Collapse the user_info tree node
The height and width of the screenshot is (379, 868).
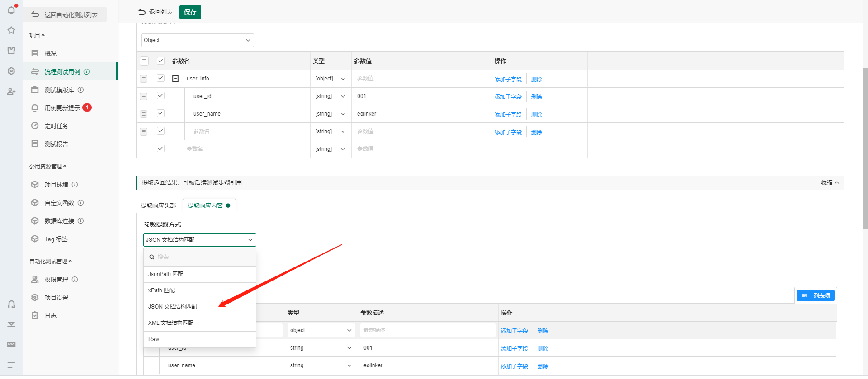coord(175,79)
